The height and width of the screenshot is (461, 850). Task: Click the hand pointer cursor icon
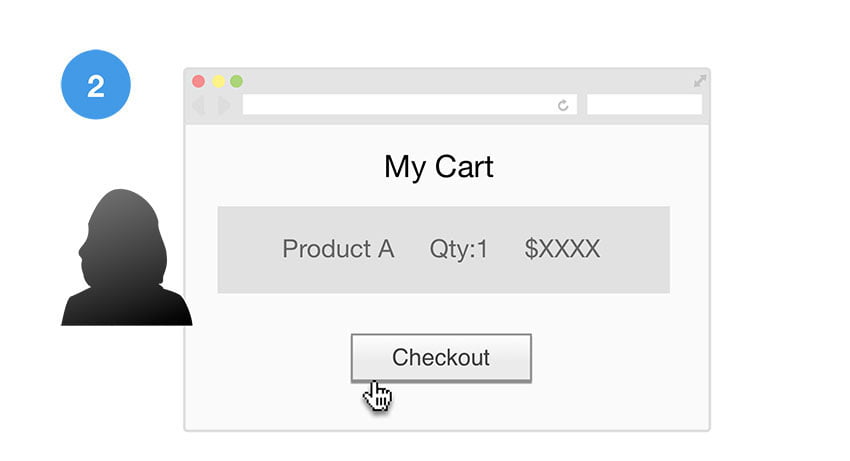377,395
